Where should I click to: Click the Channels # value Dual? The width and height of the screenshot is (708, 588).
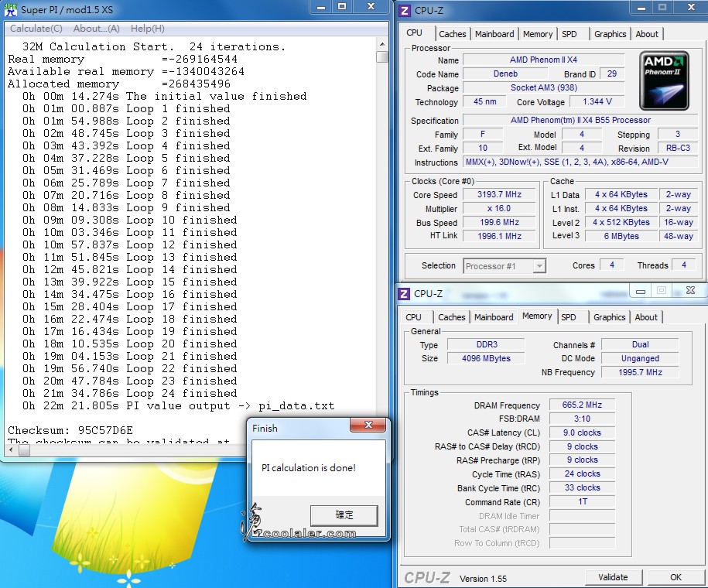[x=640, y=344]
